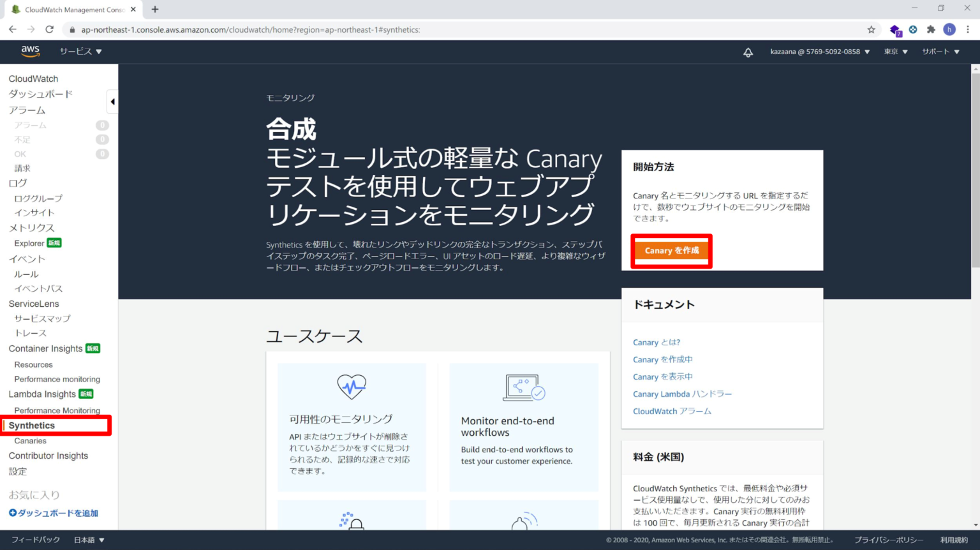The height and width of the screenshot is (550, 980).
Task: Click the Canary を作成 button
Action: tap(671, 251)
